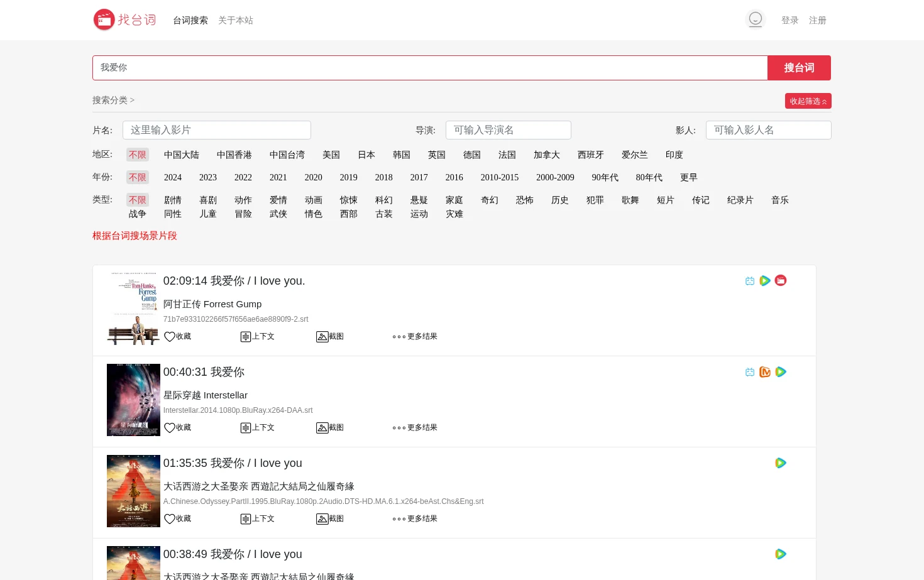Focus the main search box containing 我爱你
The width and height of the screenshot is (924, 580).
coord(430,68)
